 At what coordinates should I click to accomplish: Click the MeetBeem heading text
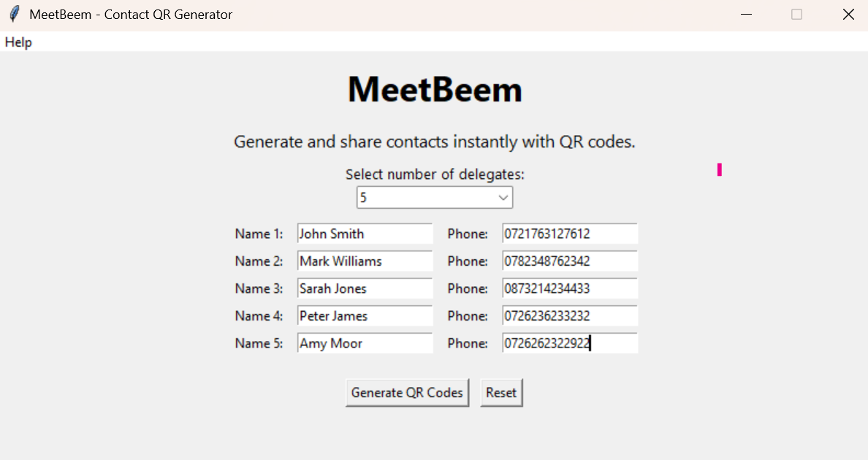tap(435, 89)
